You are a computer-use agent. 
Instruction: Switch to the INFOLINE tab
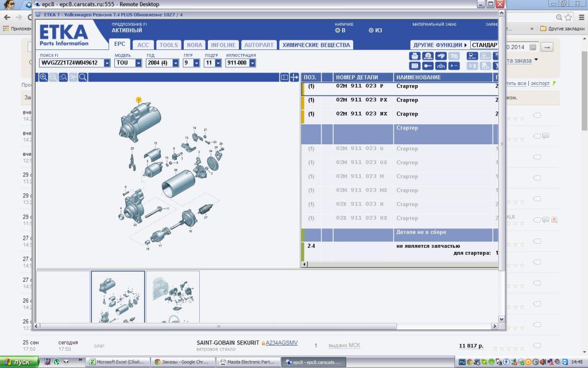pos(223,45)
